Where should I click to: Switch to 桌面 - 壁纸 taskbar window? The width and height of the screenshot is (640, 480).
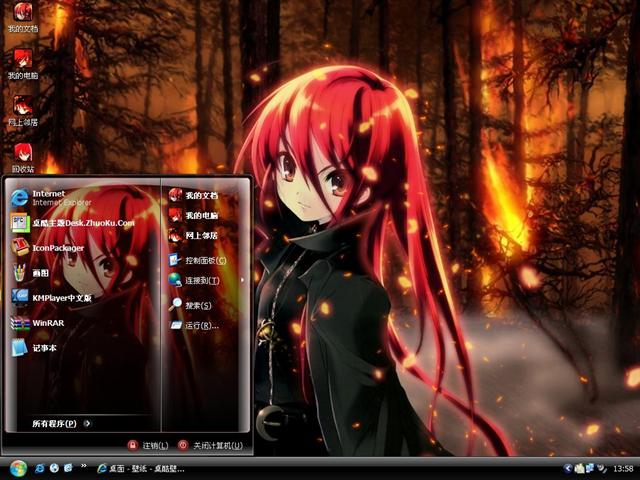pos(141,469)
